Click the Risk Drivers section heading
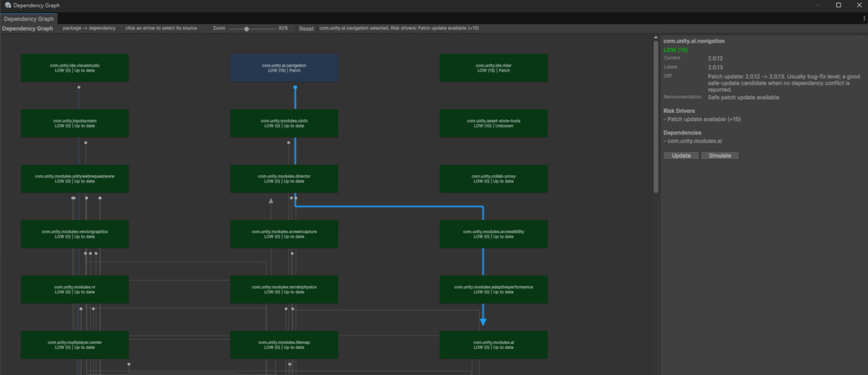The image size is (868, 375). point(679,111)
